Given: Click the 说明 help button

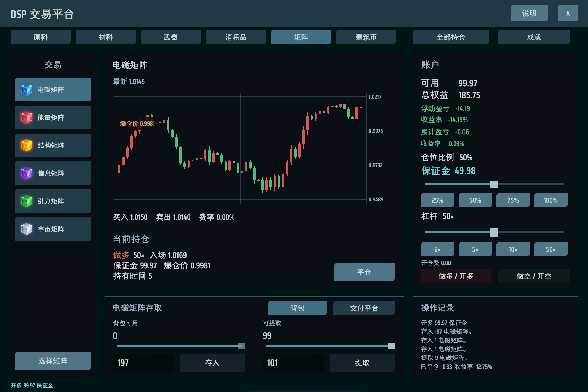Looking at the screenshot, I should click(529, 13).
